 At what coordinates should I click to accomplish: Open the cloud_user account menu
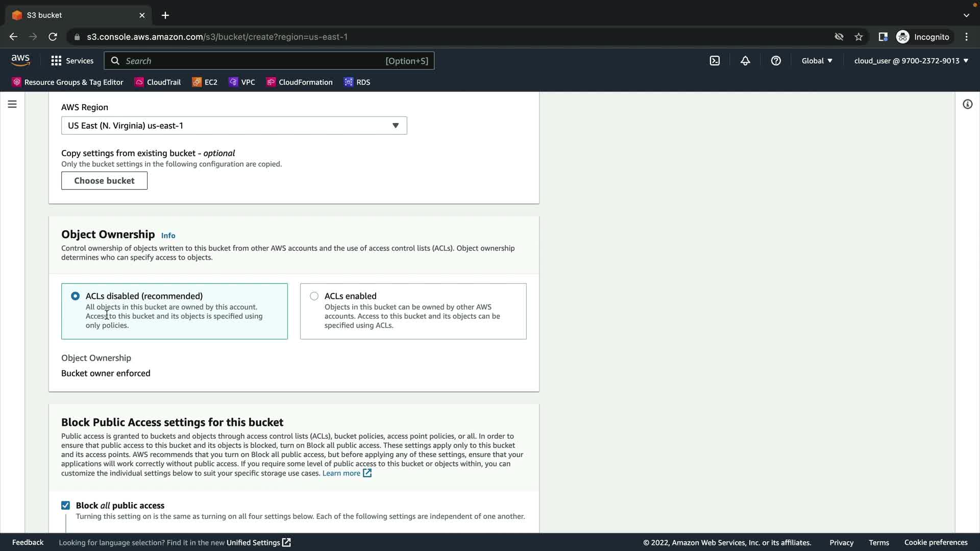911,61
